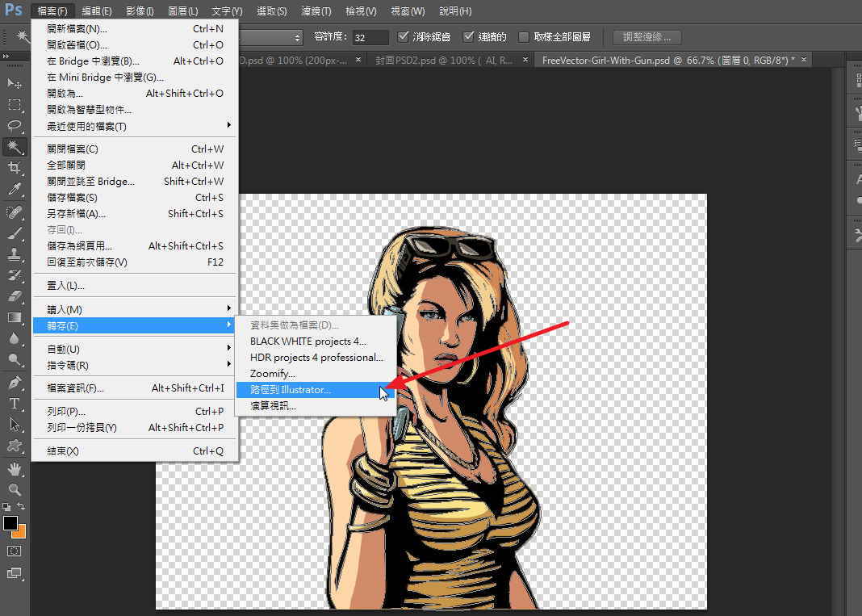Choose HDR projects 4 professional... entry
This screenshot has width=862, height=616.
(x=316, y=358)
